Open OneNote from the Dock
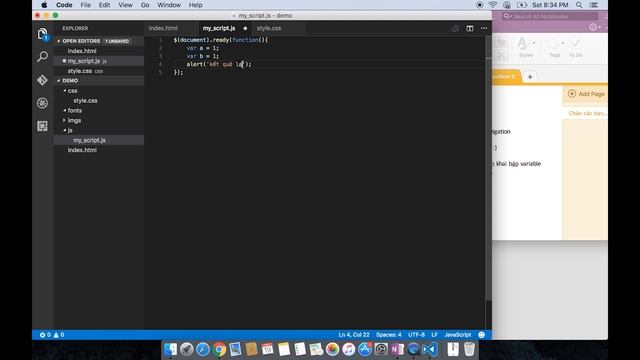Screen dimensions: 640x360 (397, 349)
